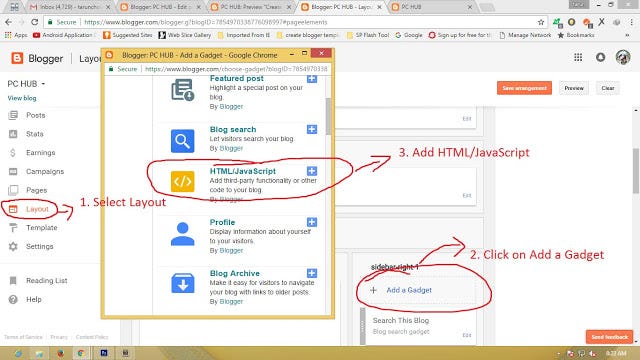Click the Blogger logo icon
Viewport: 640px width, 360px height.
point(17,58)
